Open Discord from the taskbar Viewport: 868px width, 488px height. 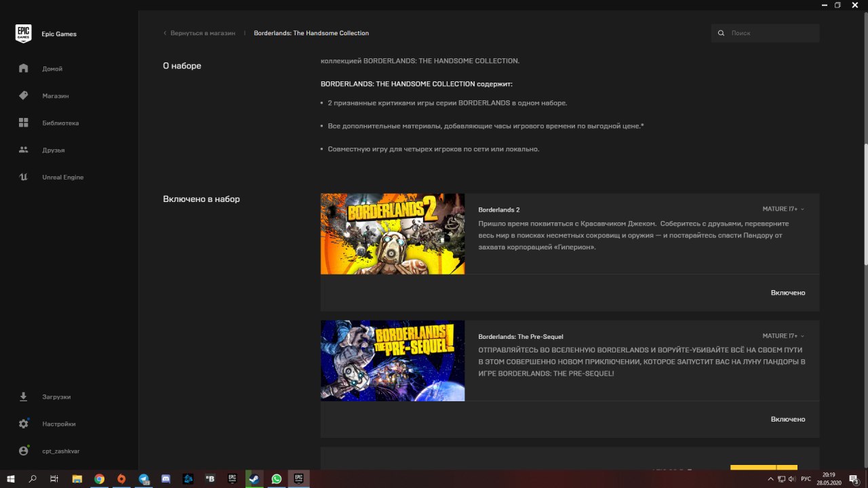[x=165, y=479]
